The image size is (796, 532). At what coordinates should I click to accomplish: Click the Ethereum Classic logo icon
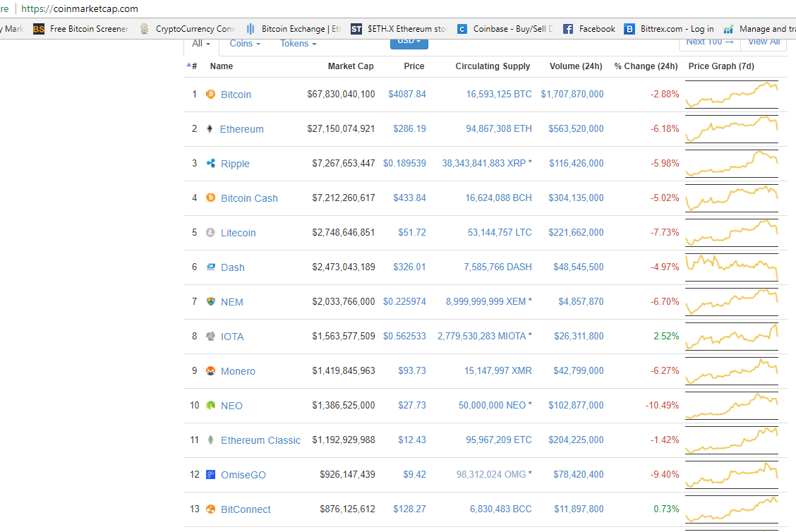pos(210,440)
